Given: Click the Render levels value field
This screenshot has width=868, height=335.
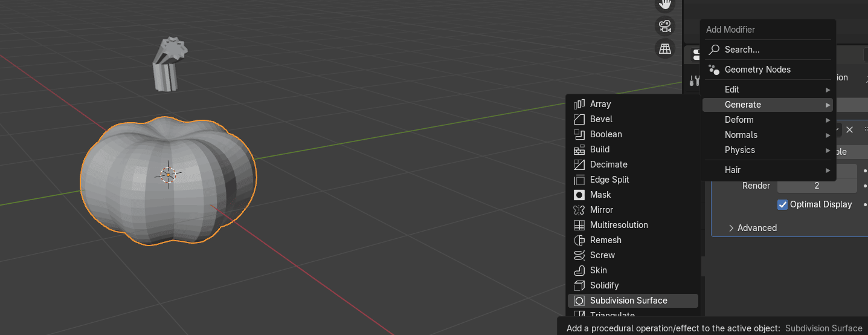Looking at the screenshot, I should click(817, 186).
